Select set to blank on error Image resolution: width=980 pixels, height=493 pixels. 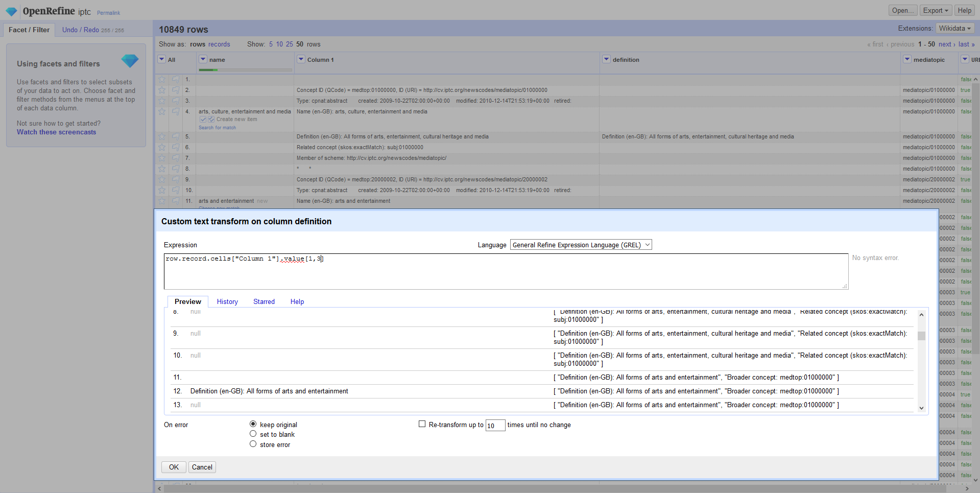(253, 434)
